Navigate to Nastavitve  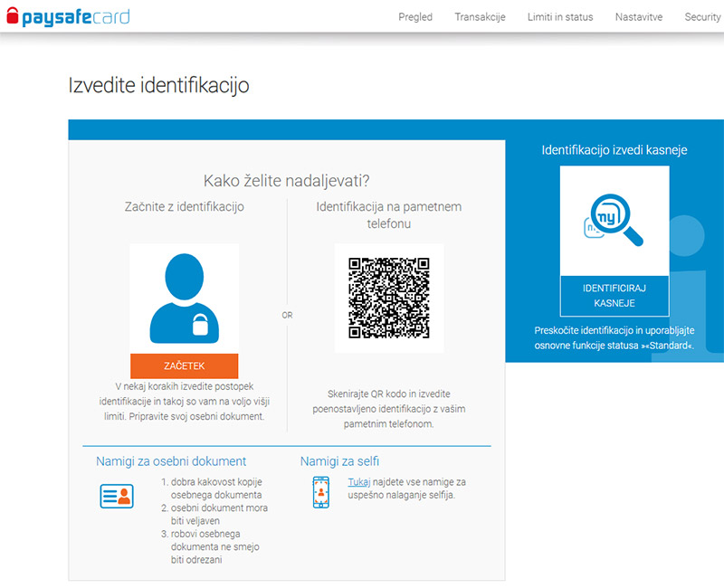pyautogui.click(x=641, y=17)
